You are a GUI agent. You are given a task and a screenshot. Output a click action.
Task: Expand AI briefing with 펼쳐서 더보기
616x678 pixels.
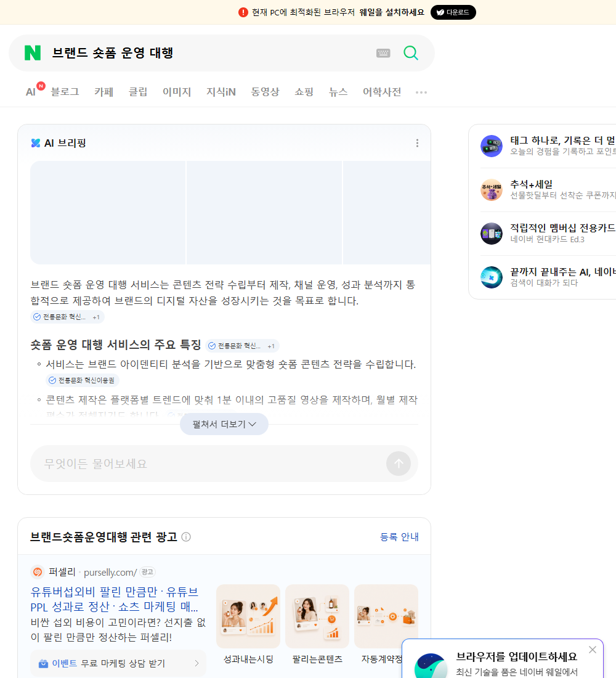pos(224,424)
